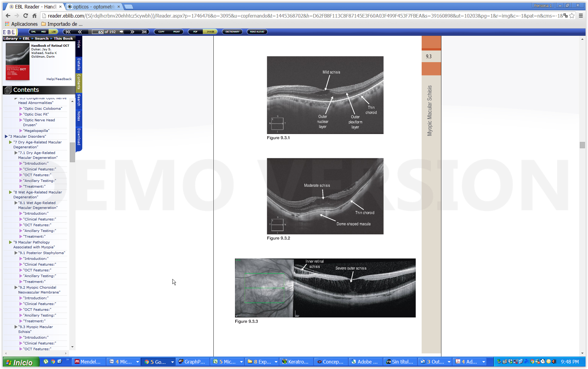The width and height of the screenshot is (588, 369).
Task: Open the "Optic Nerve Head Drusen" contents entry
Action: (x=39, y=122)
